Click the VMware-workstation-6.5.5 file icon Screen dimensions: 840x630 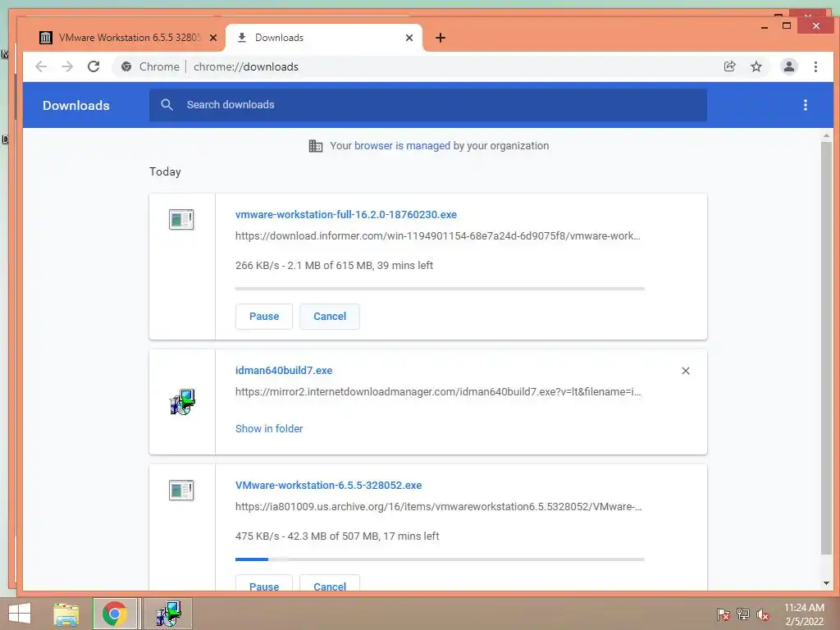[x=181, y=490]
